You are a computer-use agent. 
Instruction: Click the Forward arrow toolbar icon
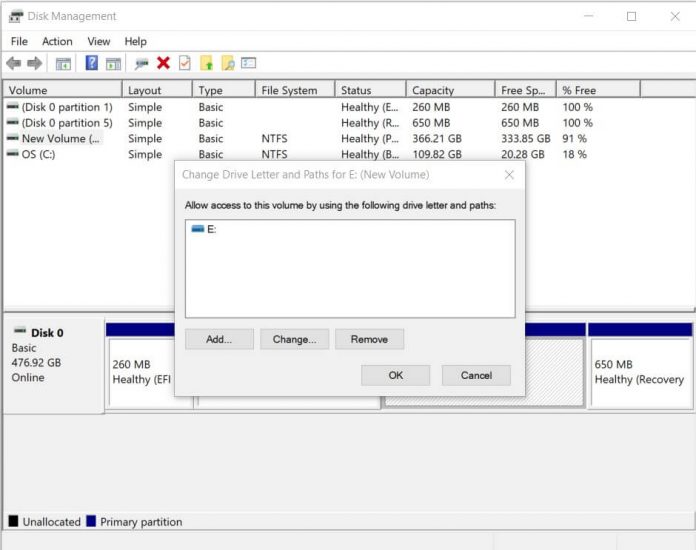click(x=35, y=63)
